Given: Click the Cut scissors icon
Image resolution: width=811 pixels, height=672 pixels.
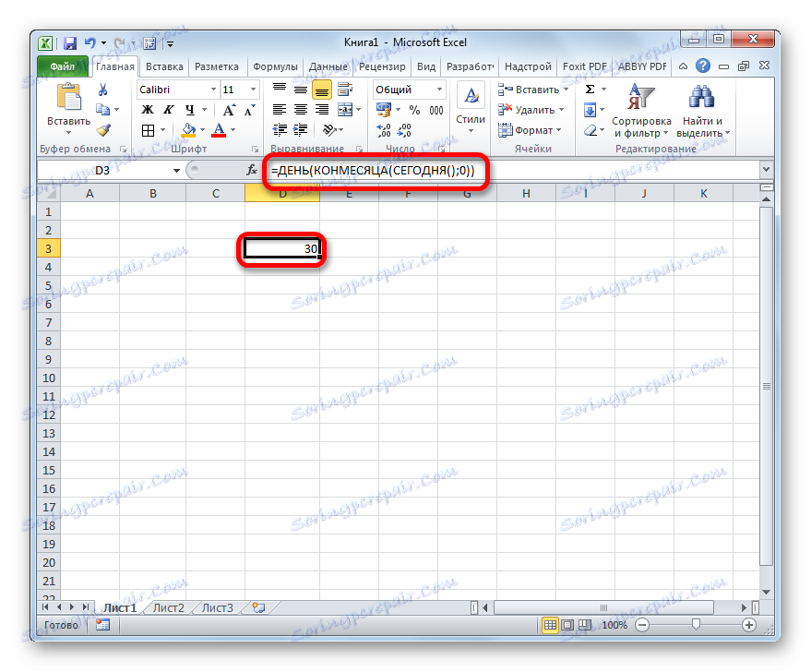Looking at the screenshot, I should 102,90.
